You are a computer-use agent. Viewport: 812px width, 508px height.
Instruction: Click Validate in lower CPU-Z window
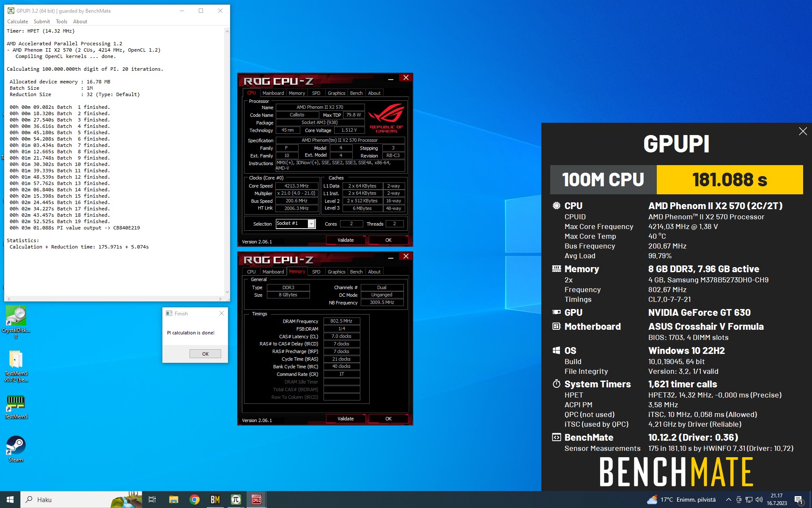(346, 419)
